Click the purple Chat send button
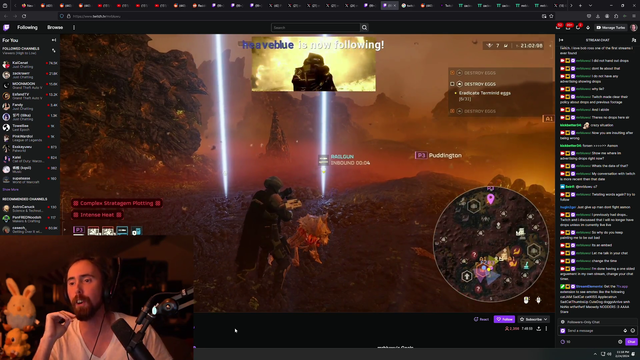The width and height of the screenshot is (640, 360). tap(631, 342)
